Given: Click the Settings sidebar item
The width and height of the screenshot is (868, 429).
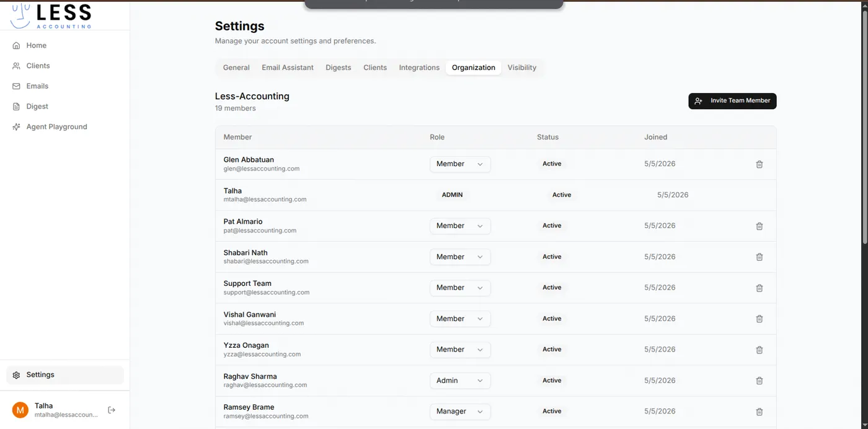Looking at the screenshot, I should [x=65, y=375].
